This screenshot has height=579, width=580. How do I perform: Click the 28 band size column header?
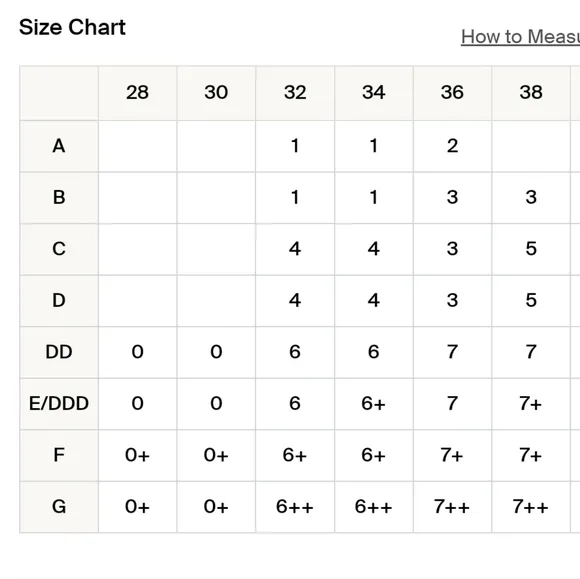137,92
